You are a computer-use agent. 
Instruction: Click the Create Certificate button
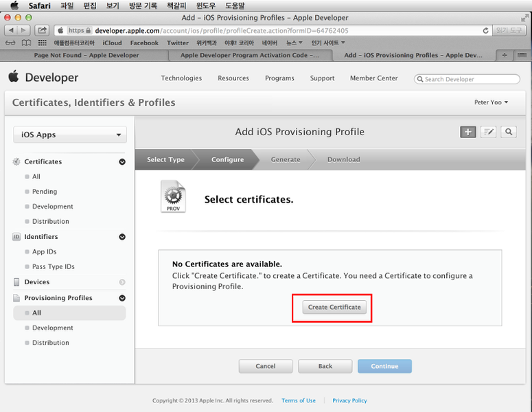click(334, 308)
